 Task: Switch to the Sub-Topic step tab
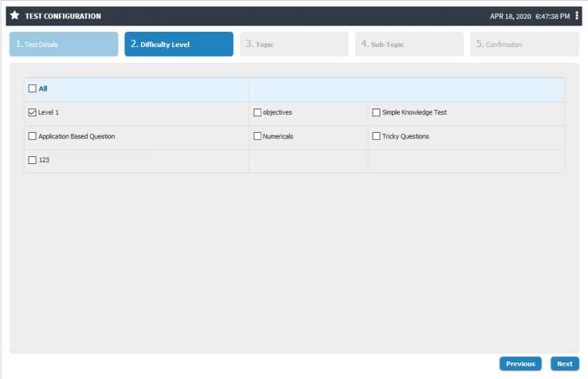pyautogui.click(x=410, y=44)
